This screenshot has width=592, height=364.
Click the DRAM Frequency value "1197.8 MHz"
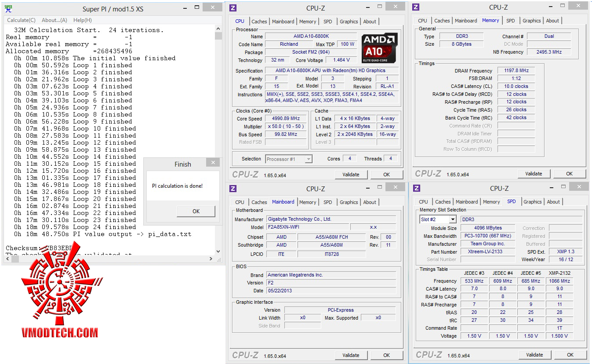click(x=516, y=71)
